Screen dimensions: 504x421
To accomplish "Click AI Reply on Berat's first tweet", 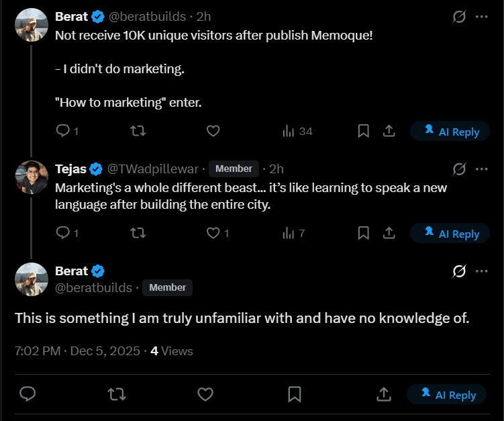I will tap(451, 132).
